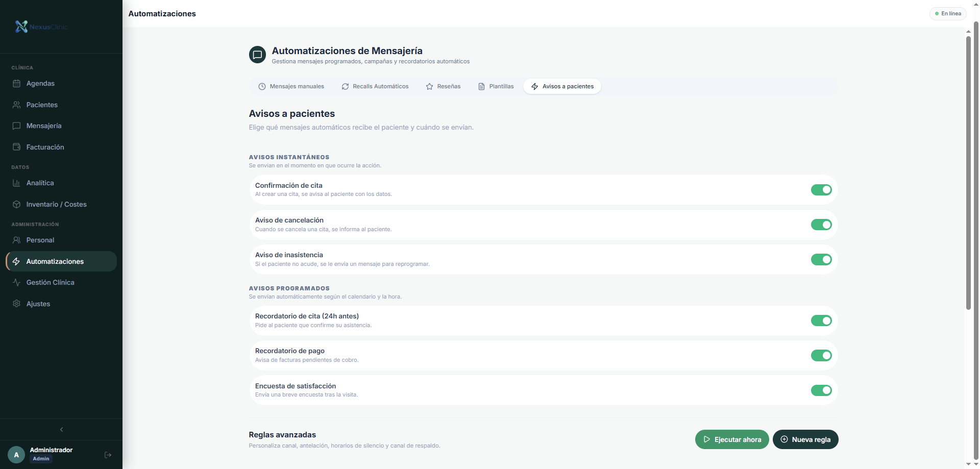Open Inventario / Costes section
Screen dimensions: 980x469
click(x=61, y=204)
